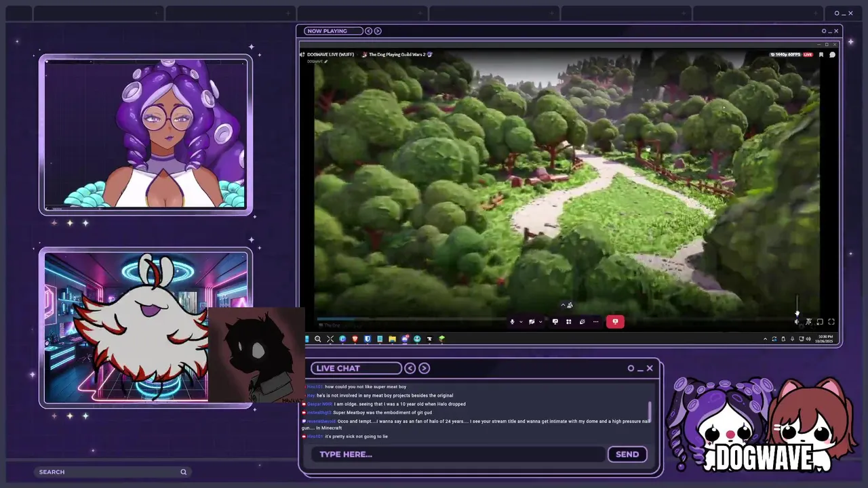The width and height of the screenshot is (868, 488).
Task: Click Hiro101's "pretty sick" chat message
Action: click(x=345, y=436)
